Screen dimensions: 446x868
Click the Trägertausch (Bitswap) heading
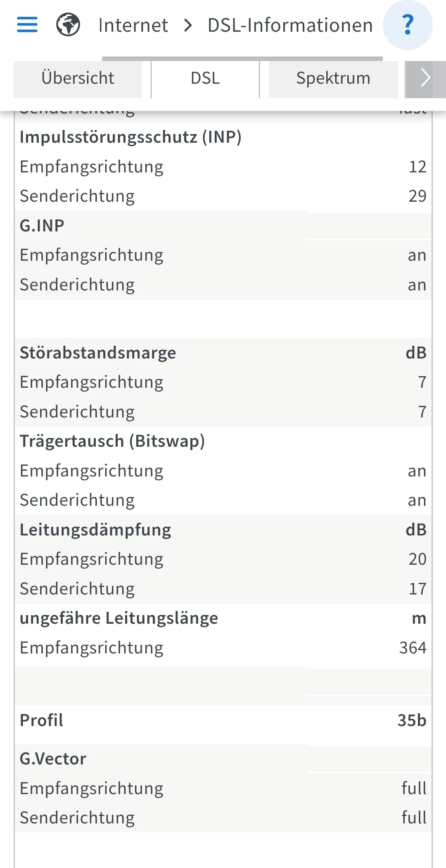(x=112, y=441)
